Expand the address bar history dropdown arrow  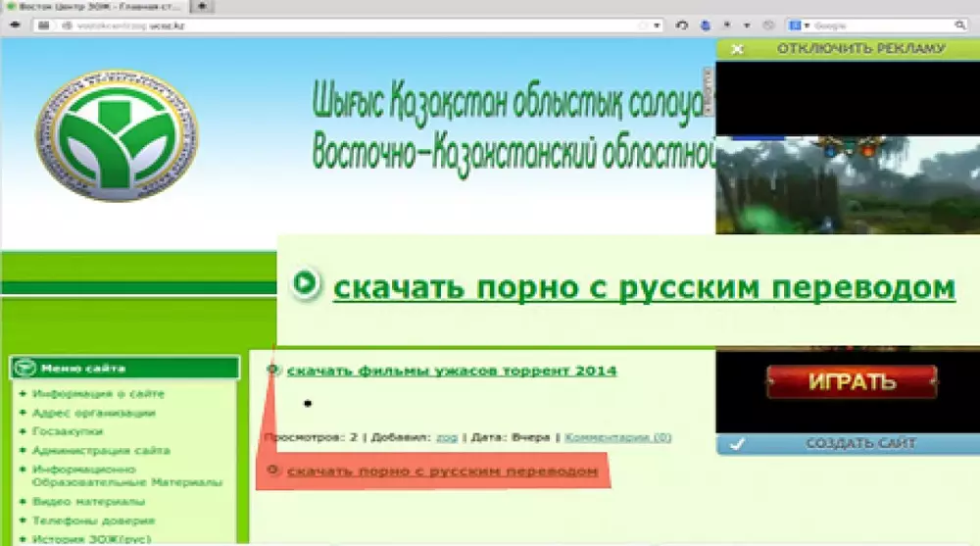tap(659, 25)
